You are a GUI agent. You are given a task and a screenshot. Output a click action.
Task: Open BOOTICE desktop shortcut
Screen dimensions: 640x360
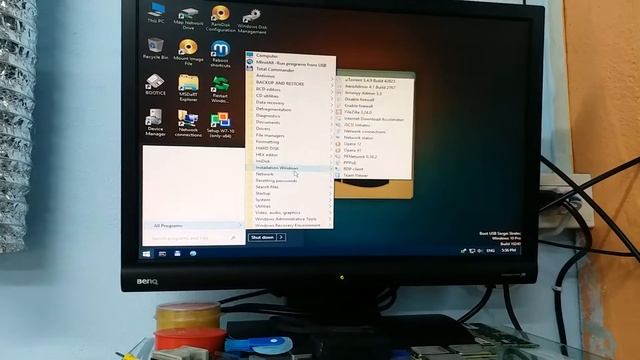tap(156, 84)
